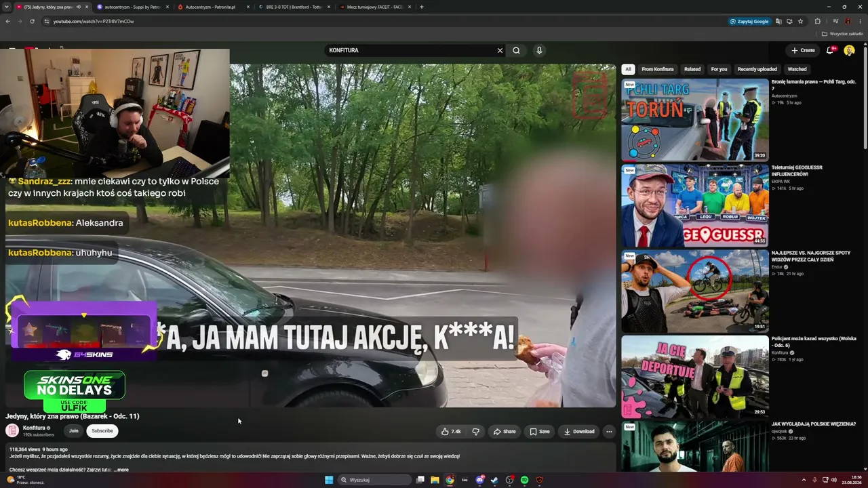The width and height of the screenshot is (868, 488).
Task: Click the Subscribe button
Action: tap(102, 430)
